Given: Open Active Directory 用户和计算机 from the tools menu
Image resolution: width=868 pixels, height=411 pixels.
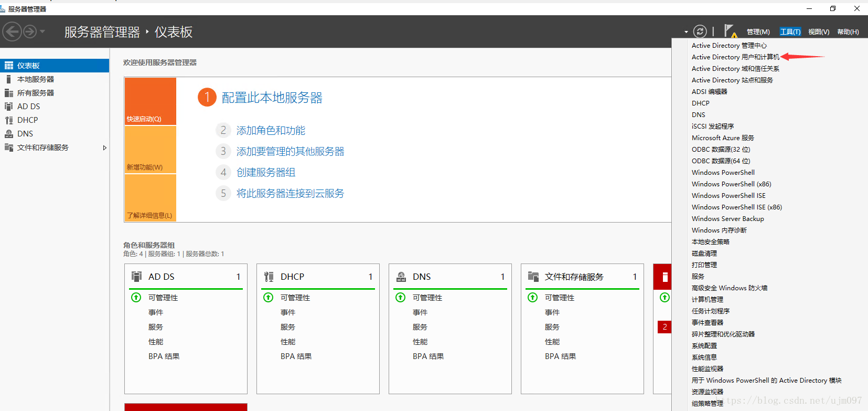Looking at the screenshot, I should click(735, 57).
